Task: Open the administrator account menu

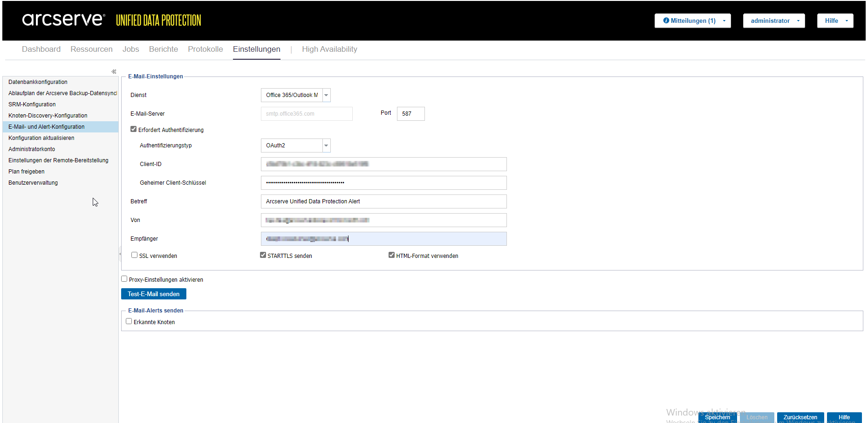Action: click(773, 21)
